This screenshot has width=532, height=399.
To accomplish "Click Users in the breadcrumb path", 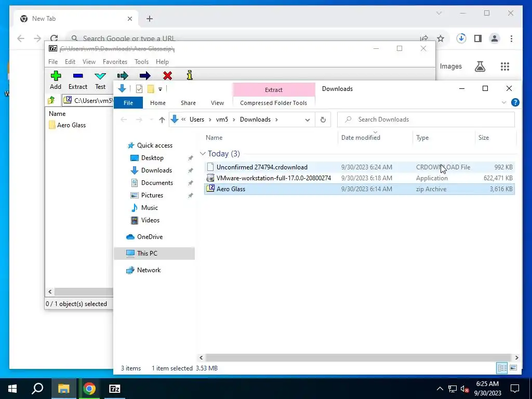I will (197, 119).
